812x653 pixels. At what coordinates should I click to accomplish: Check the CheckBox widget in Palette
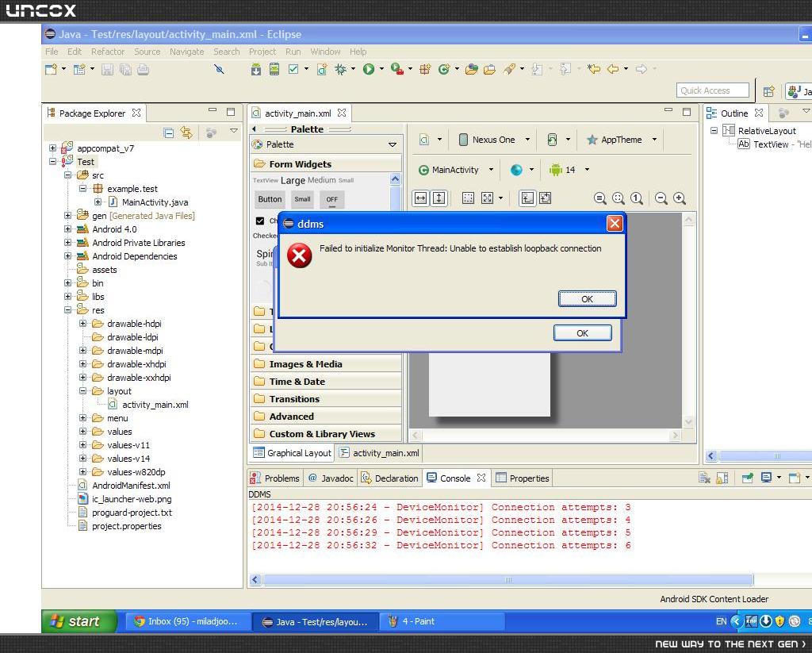[260, 221]
